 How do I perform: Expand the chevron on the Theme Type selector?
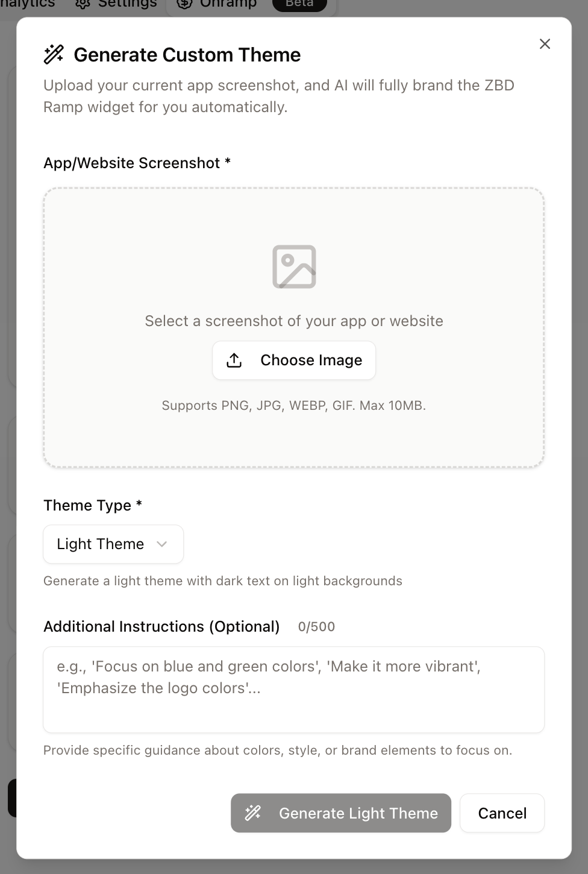(x=161, y=544)
